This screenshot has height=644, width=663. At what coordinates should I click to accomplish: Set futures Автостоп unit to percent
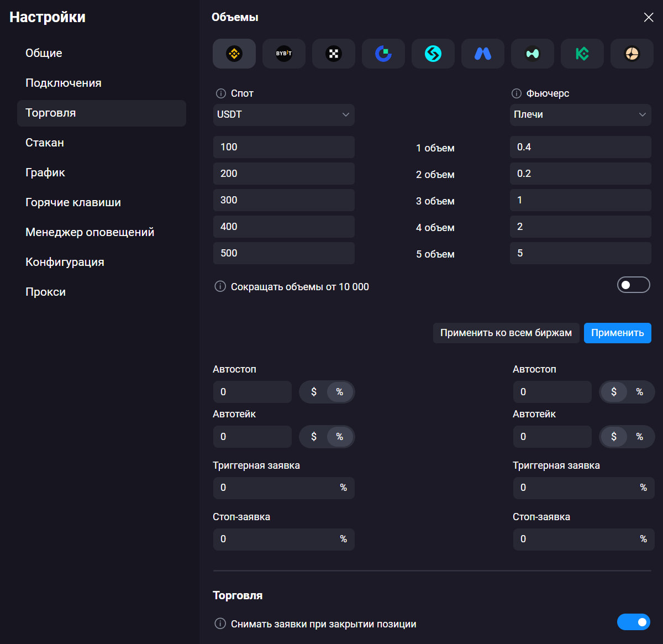640,392
